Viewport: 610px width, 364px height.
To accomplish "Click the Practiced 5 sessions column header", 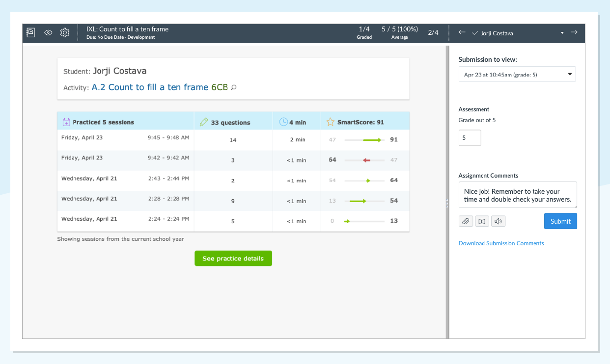I will pyautogui.click(x=125, y=122).
